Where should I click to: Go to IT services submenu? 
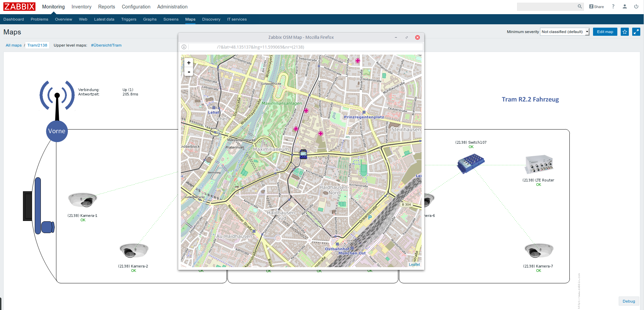coord(237,19)
